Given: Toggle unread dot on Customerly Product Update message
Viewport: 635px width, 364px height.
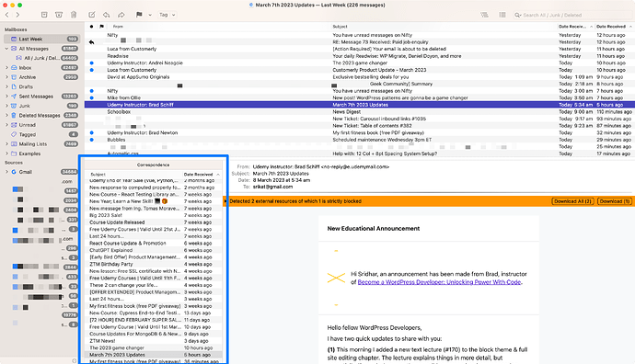Looking at the screenshot, I should pyautogui.click(x=91, y=70).
